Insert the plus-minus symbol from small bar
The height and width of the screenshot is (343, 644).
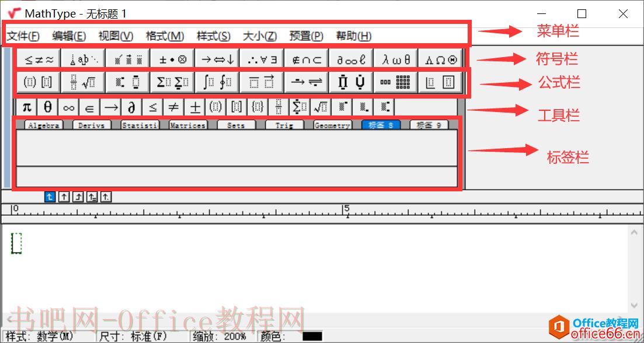click(x=194, y=107)
